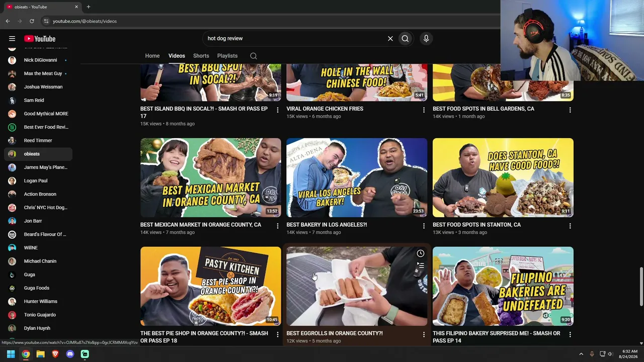Go back one page in the browser
This screenshot has height=362, width=644.
(x=8, y=21)
